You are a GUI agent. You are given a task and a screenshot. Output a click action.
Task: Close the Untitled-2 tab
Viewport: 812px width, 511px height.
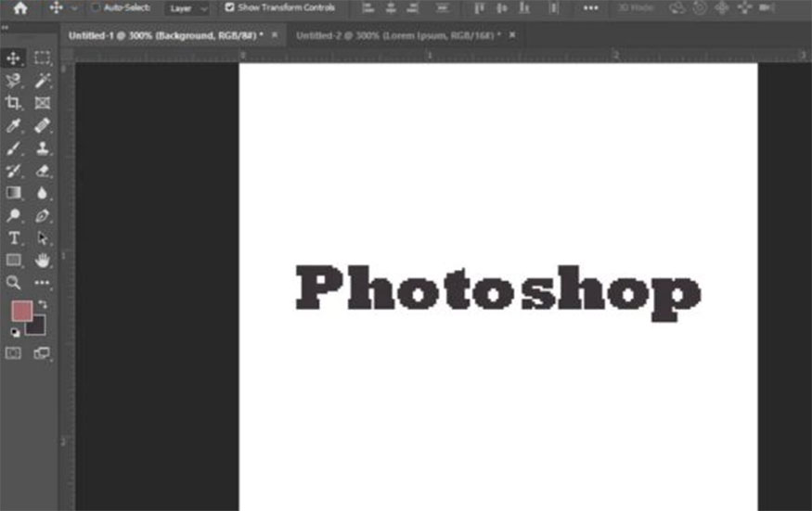[x=512, y=34]
